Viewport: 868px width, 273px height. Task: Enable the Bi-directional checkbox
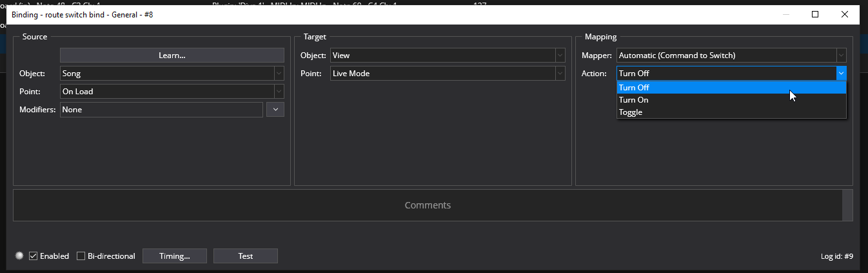pos(81,256)
